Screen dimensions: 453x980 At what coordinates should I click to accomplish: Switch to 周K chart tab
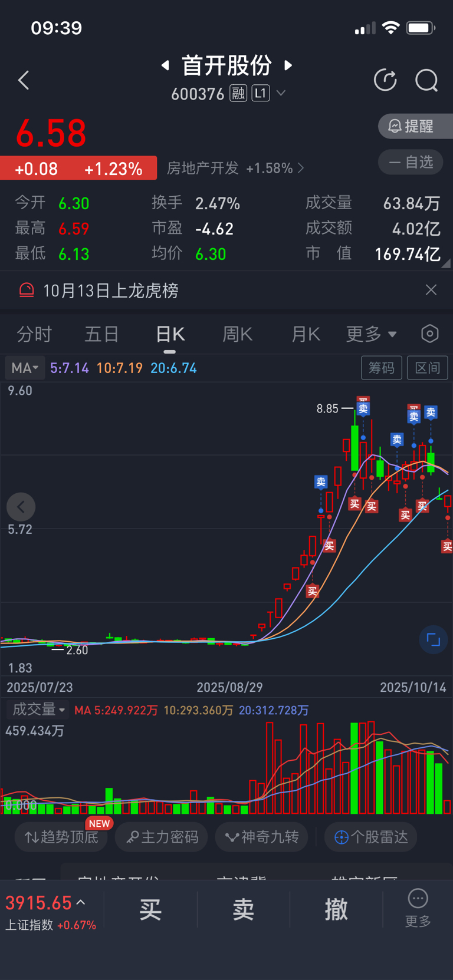coord(238,335)
